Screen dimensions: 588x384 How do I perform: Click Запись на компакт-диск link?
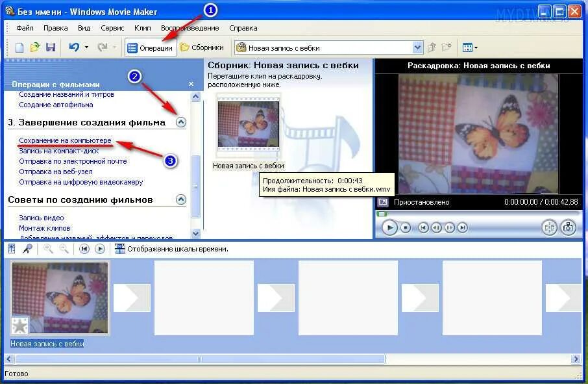pyautogui.click(x=59, y=151)
